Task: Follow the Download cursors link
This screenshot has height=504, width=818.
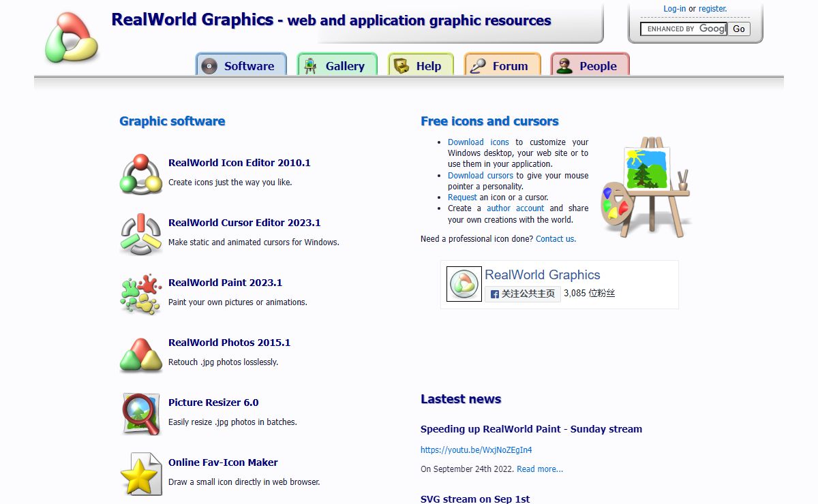Action: point(480,175)
